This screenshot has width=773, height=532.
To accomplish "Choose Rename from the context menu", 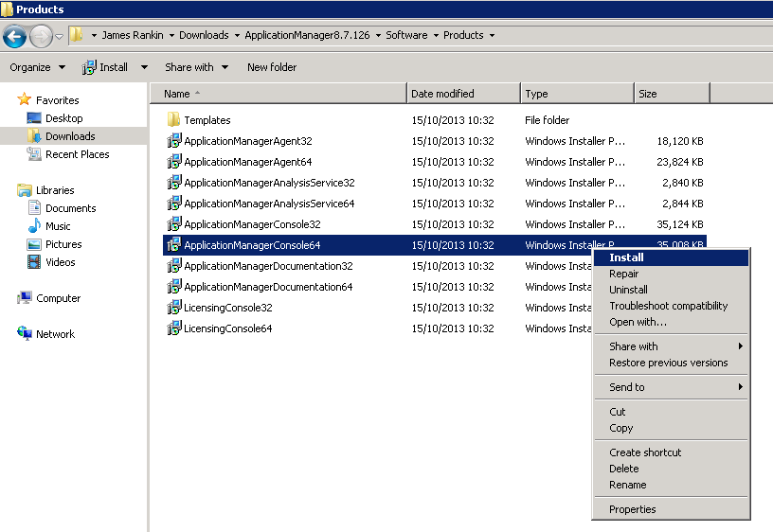I will pos(671,485).
